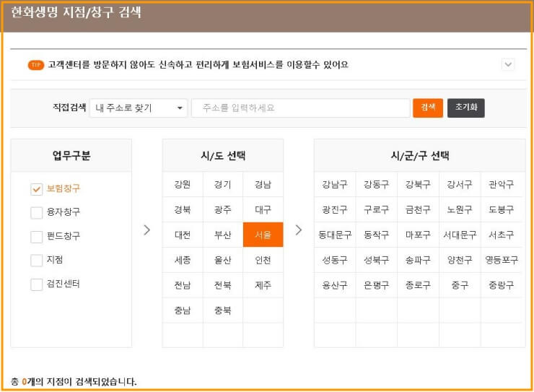
Task: Choose 도봉구 district
Action: pos(502,209)
